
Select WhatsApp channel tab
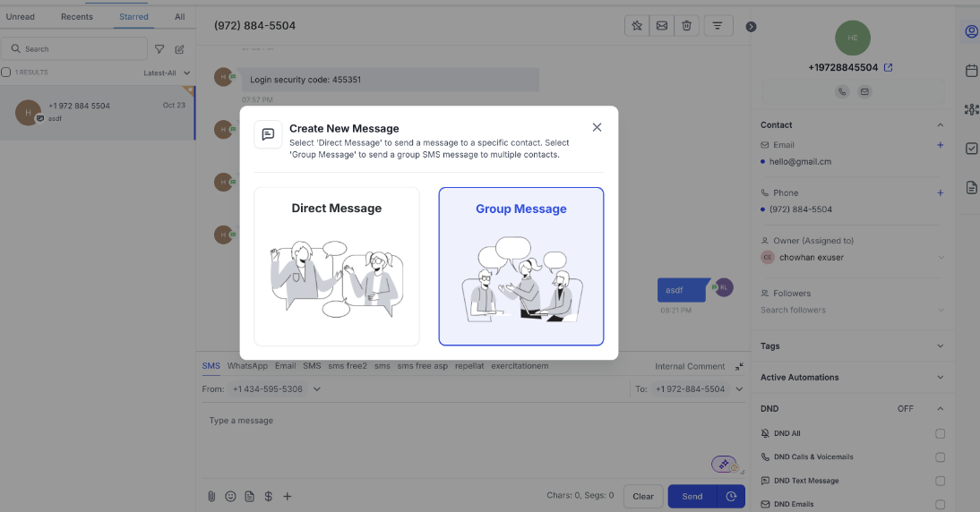pos(247,366)
